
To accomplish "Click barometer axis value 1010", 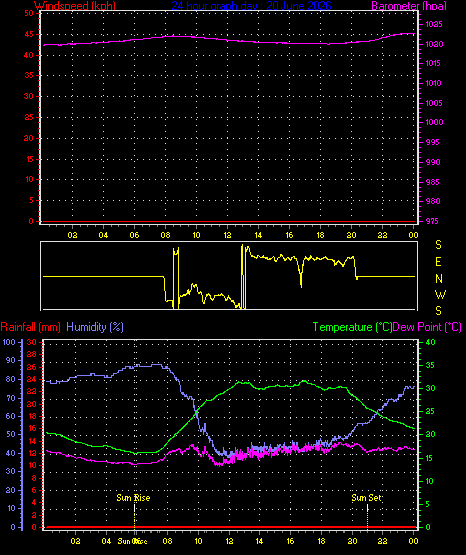I will [x=434, y=83].
